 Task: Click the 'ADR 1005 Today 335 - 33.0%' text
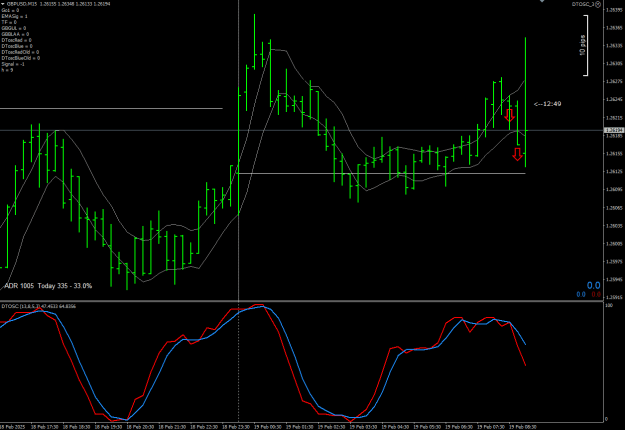pos(48,286)
